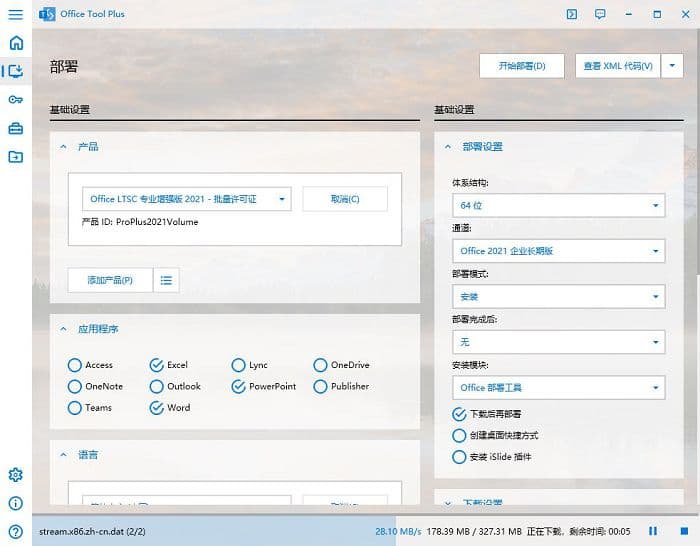700x546 pixels.
Task: Open the Office 2021 企业长期版 channel dropdown
Action: point(558,251)
